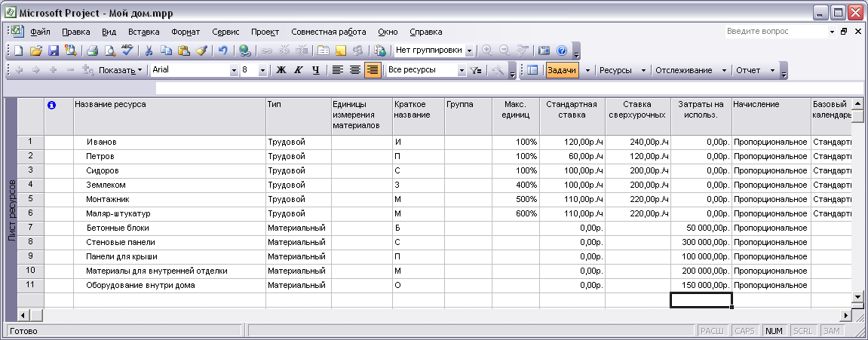Open print preview
The width and height of the screenshot is (868, 340).
(109, 51)
